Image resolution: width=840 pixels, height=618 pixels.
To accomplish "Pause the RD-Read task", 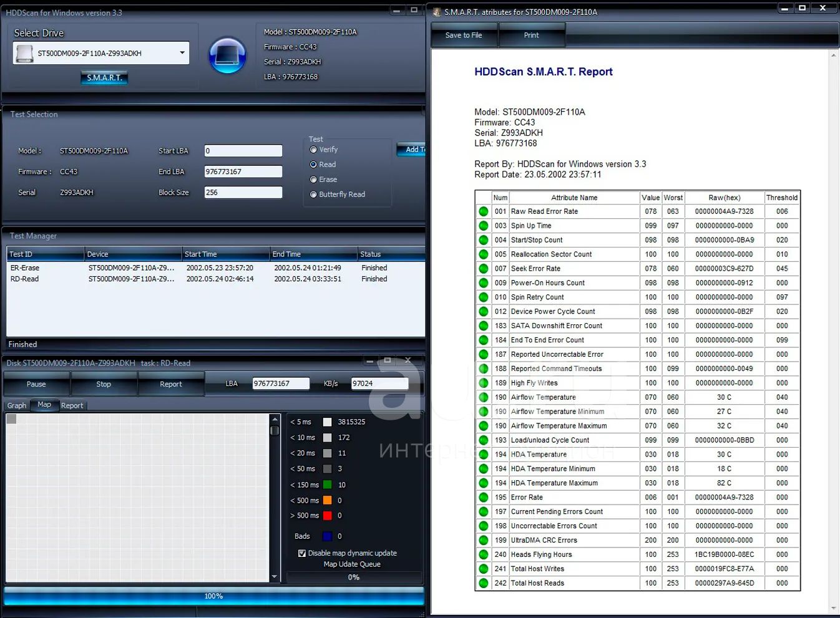I will tap(36, 384).
